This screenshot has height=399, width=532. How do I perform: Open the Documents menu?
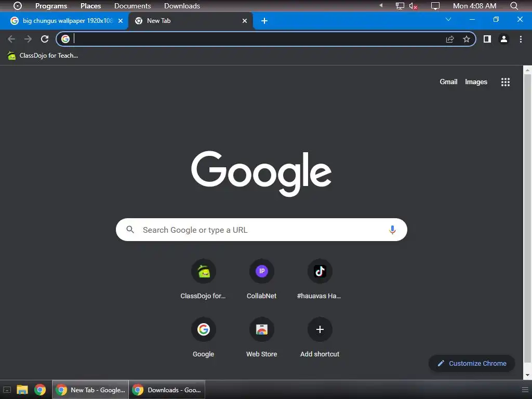(x=132, y=6)
